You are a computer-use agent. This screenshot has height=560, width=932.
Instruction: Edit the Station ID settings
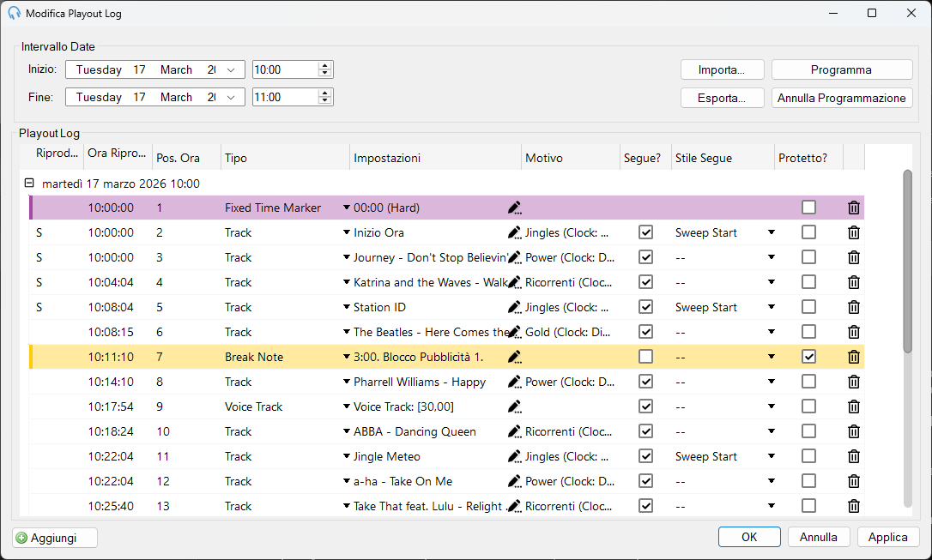[515, 308]
